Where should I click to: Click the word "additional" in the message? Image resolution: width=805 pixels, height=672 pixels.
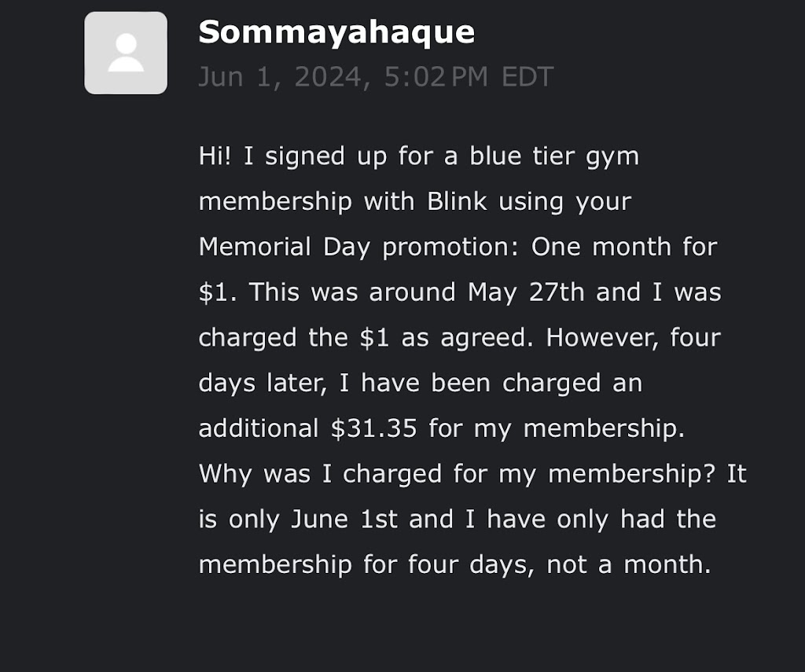(x=259, y=428)
